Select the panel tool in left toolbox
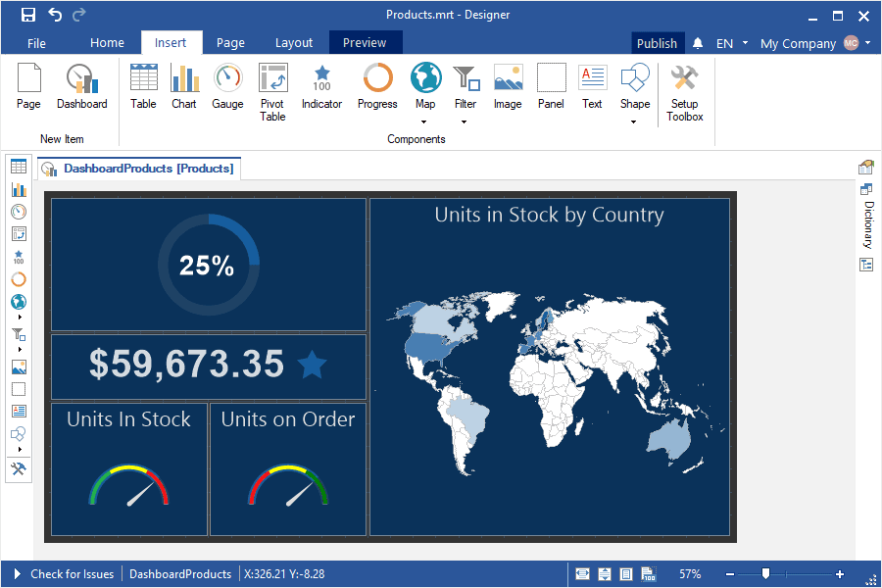Screen dimensions: 882x588 [19, 389]
